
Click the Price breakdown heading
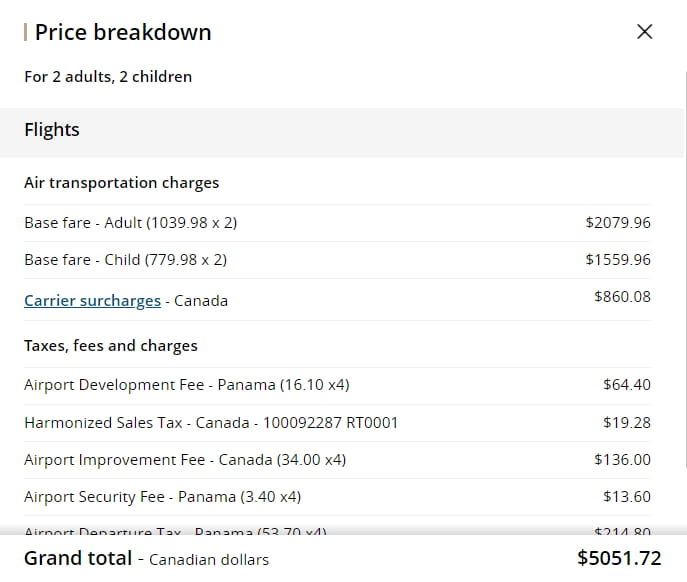122,32
